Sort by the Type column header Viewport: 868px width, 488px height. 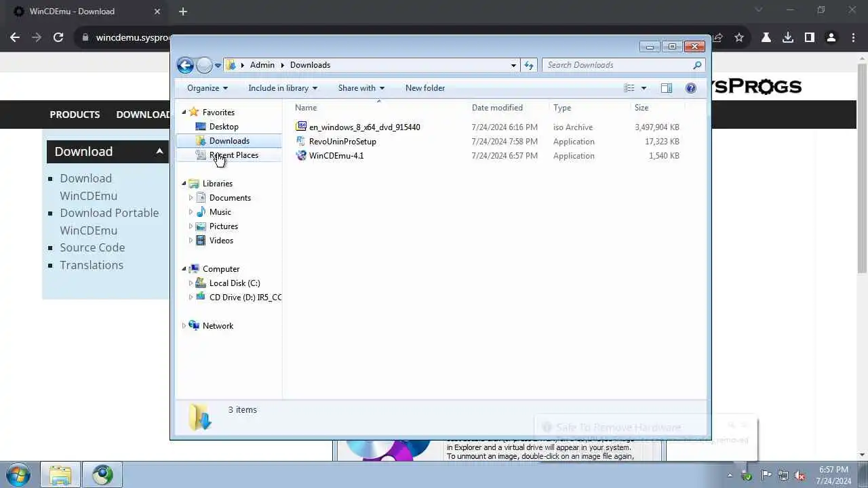tap(562, 108)
